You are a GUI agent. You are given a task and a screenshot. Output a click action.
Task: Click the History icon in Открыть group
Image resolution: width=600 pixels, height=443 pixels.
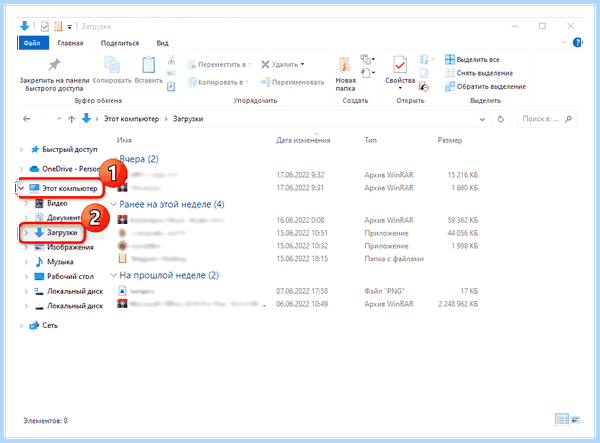424,87
